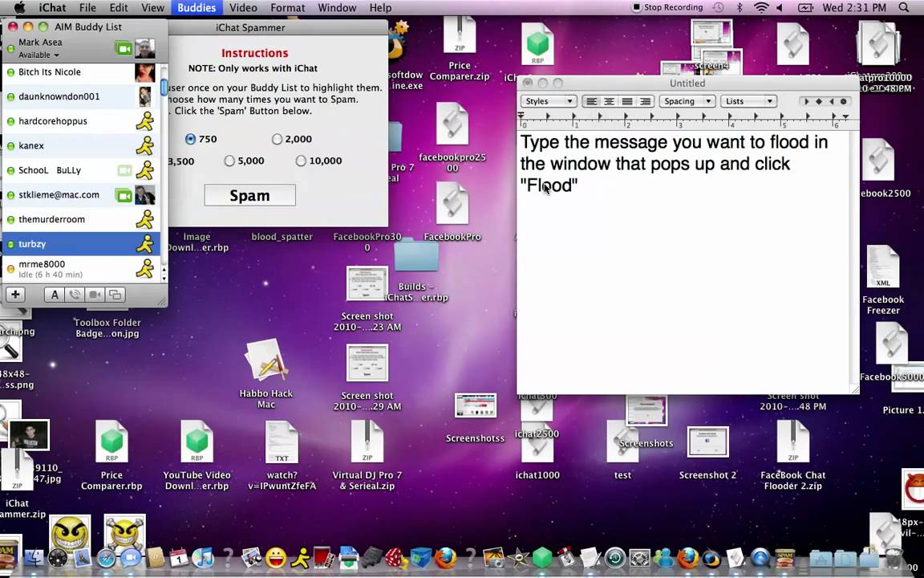This screenshot has width=924, height=578.
Task: Open System Preferences in the Dock
Action: (x=639, y=557)
